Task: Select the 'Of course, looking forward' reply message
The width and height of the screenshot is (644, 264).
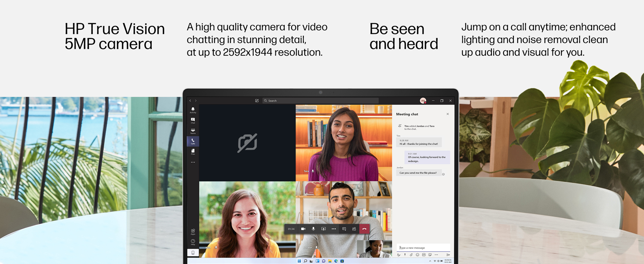Action: click(x=427, y=158)
